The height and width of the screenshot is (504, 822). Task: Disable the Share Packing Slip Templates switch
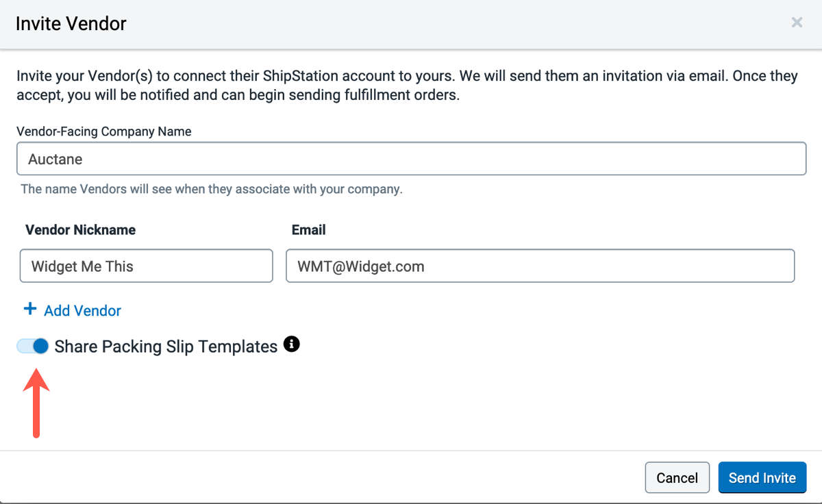click(33, 346)
